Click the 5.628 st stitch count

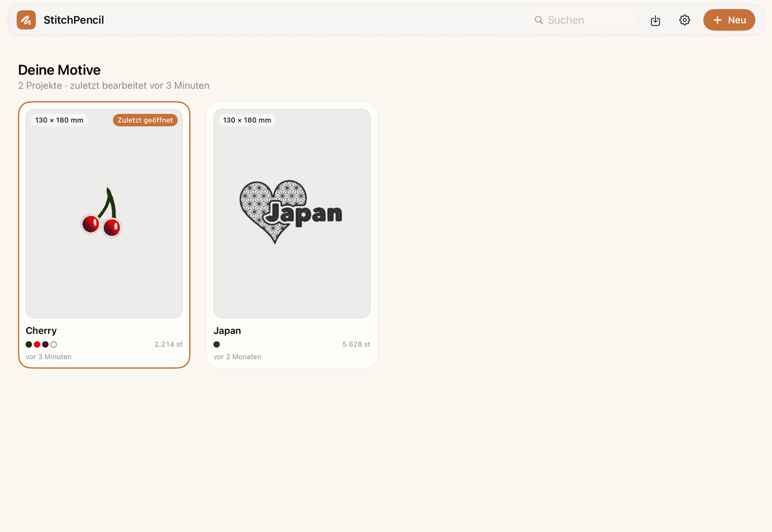356,344
